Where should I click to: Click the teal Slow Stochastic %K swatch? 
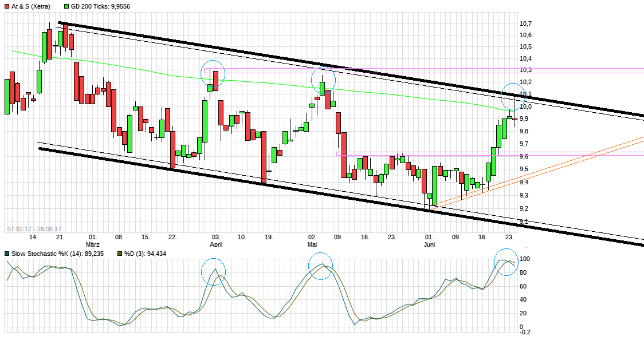tap(7, 254)
